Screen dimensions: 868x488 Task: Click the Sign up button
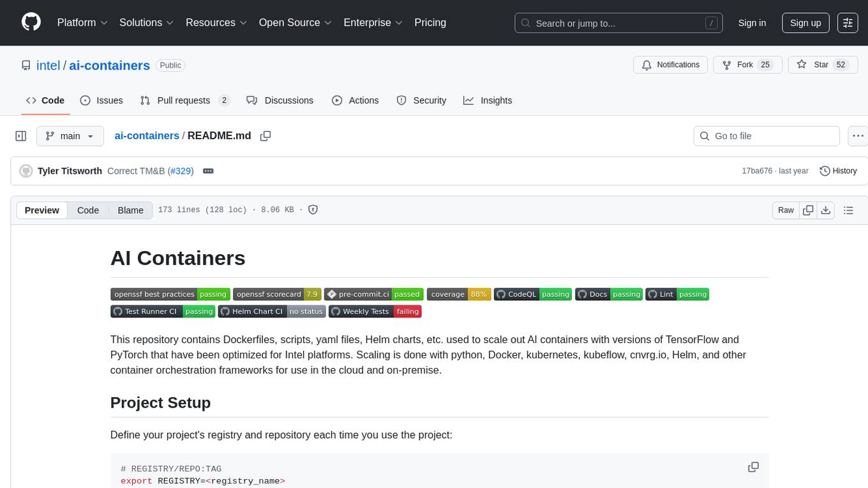coord(805,23)
